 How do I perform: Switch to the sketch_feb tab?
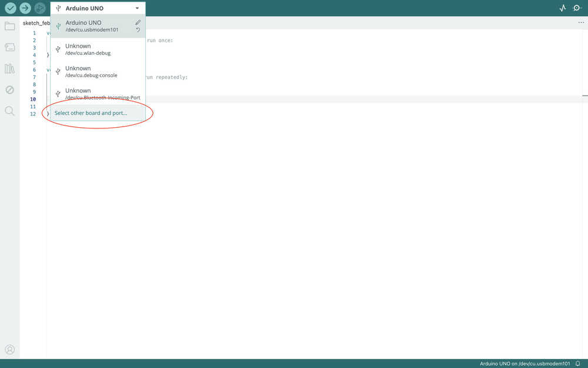point(36,23)
